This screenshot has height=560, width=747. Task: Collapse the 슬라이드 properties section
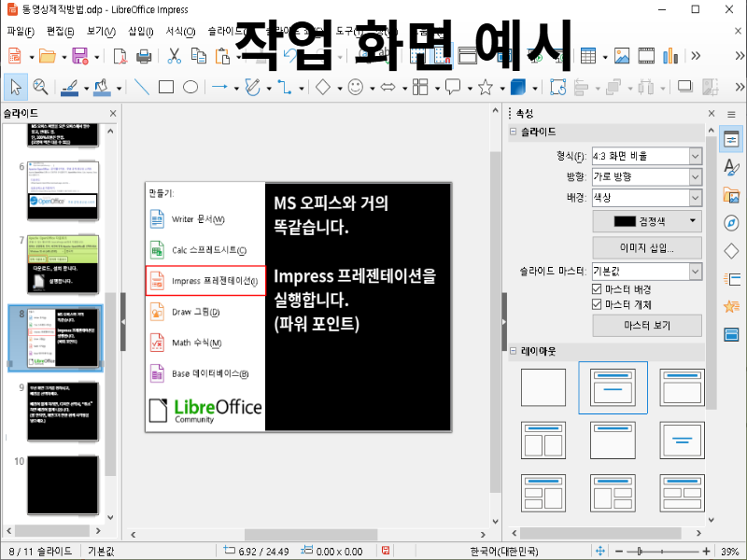pyautogui.click(x=513, y=132)
